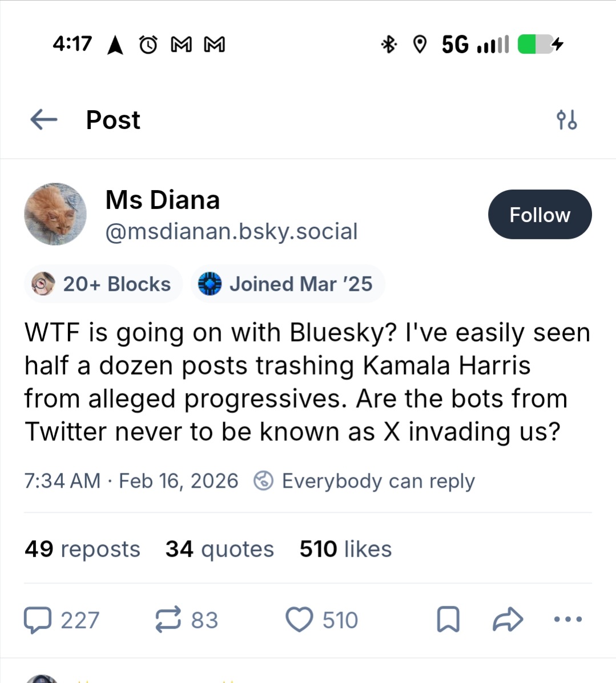View the 510 likes list

tap(345, 549)
